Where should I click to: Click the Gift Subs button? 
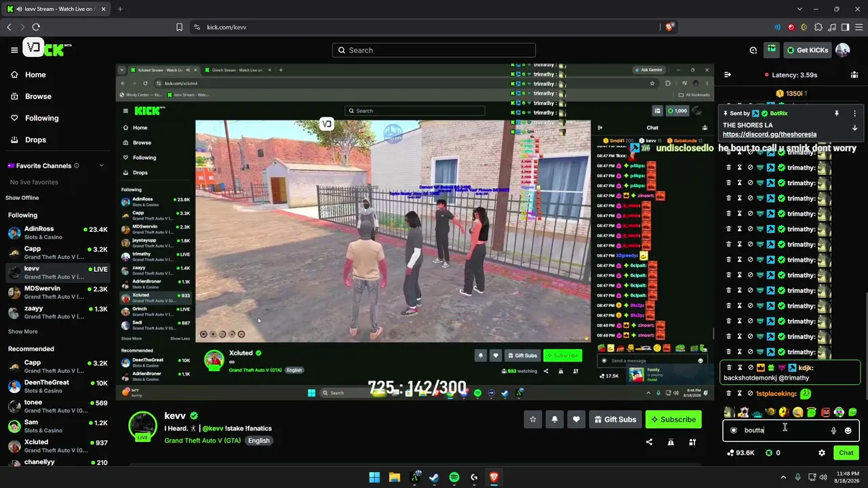pos(615,420)
